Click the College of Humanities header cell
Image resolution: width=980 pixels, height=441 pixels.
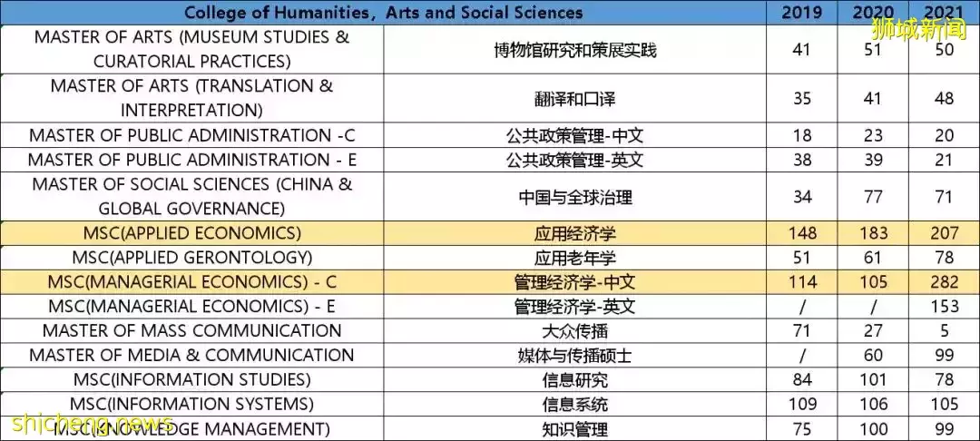383,12
